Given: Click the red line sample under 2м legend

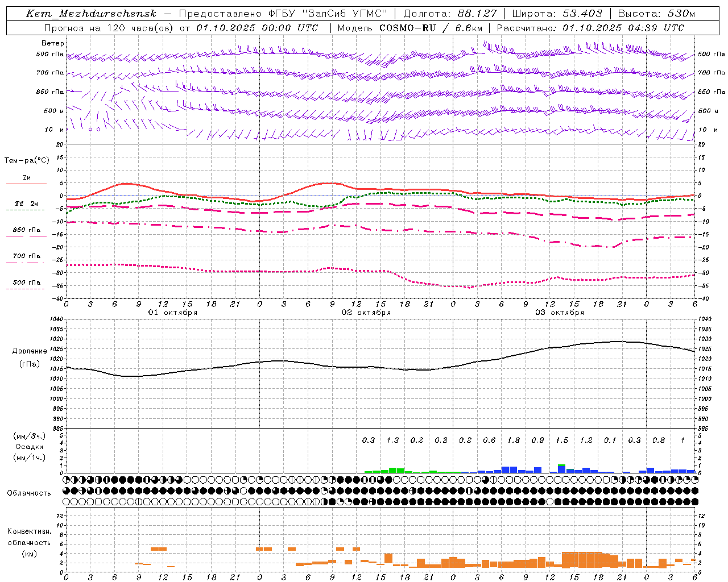Looking at the screenshot, I should coord(26,184).
